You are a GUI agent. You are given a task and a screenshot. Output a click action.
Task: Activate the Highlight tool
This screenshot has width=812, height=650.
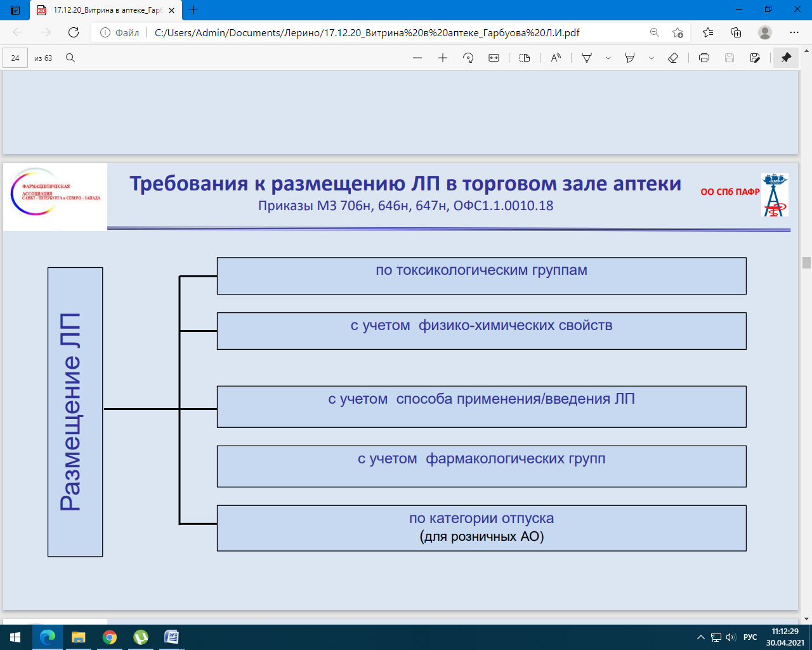click(x=630, y=58)
